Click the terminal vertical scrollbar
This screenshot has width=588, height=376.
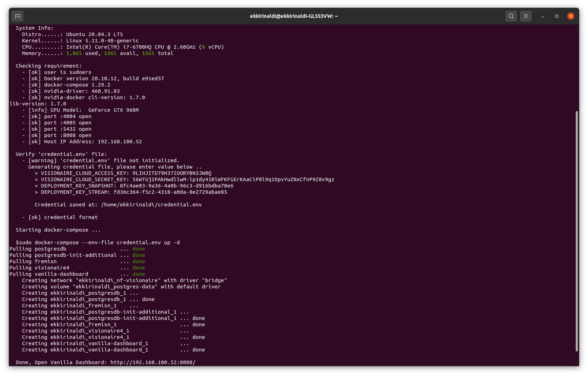point(576,231)
